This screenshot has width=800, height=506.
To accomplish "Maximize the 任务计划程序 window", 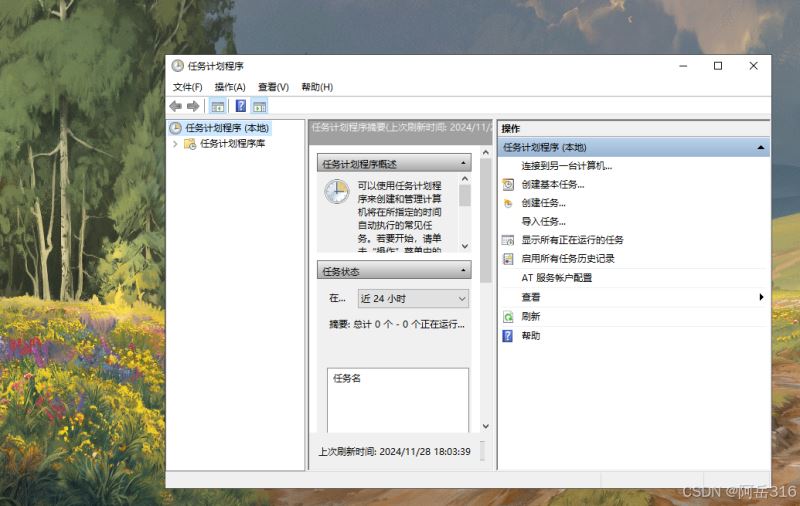I will [718, 66].
